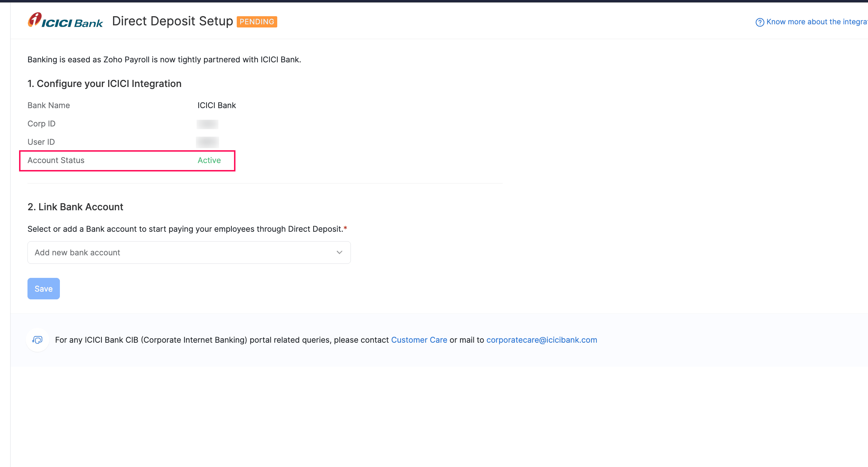Click the masked Corp ID value
Viewport: 868px width, 467px height.
click(x=207, y=124)
